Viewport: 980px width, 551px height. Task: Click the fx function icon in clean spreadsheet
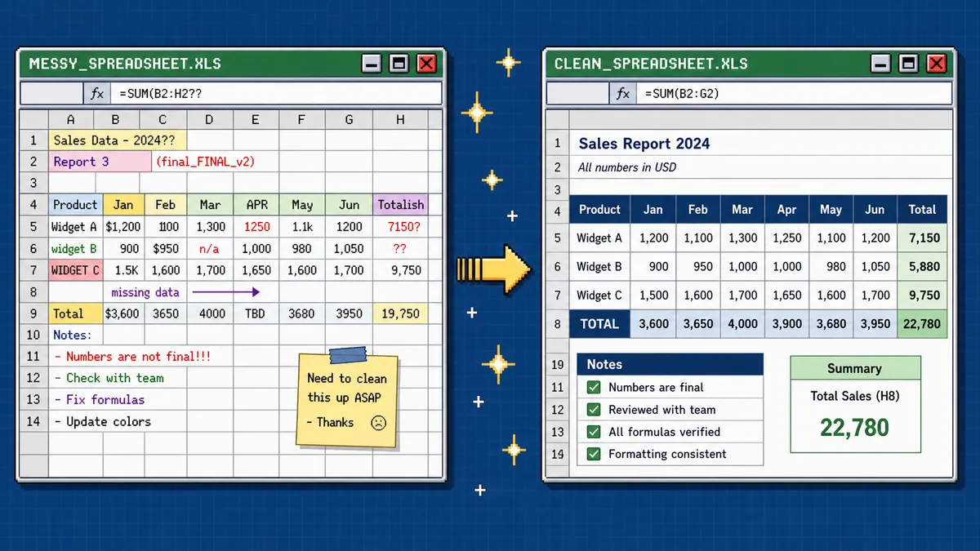point(622,94)
